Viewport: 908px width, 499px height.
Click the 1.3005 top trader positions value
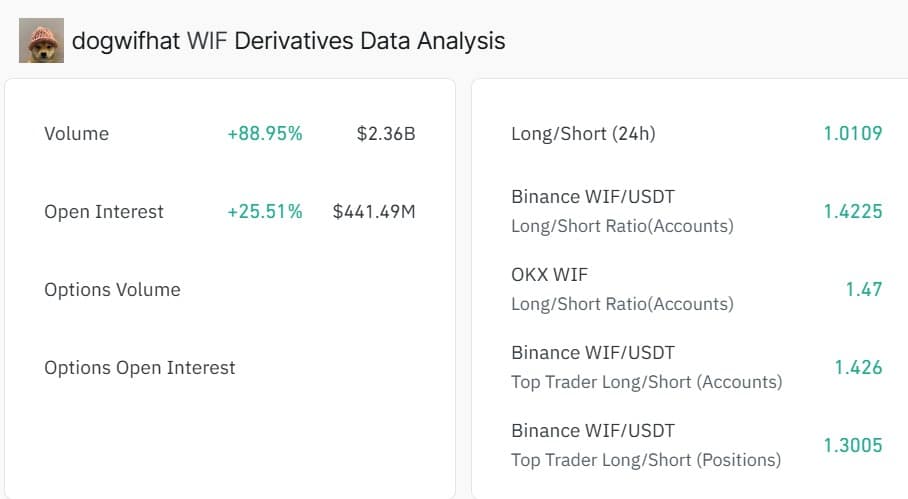pyautogui.click(x=852, y=445)
